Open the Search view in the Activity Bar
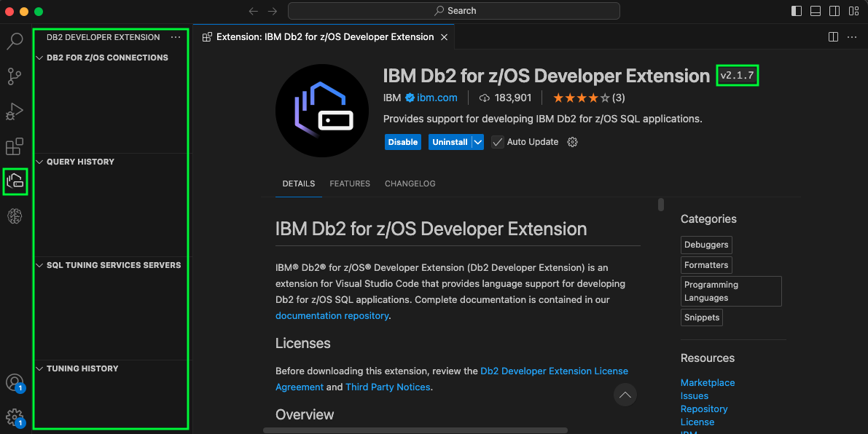Screen dimensions: 868x434 point(15,42)
